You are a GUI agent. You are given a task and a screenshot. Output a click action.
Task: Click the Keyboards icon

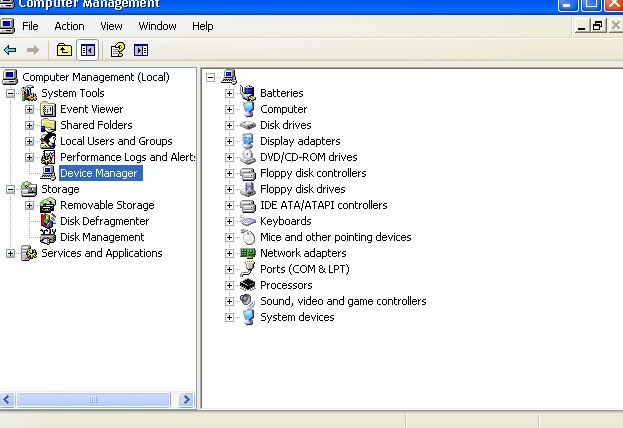coord(248,221)
